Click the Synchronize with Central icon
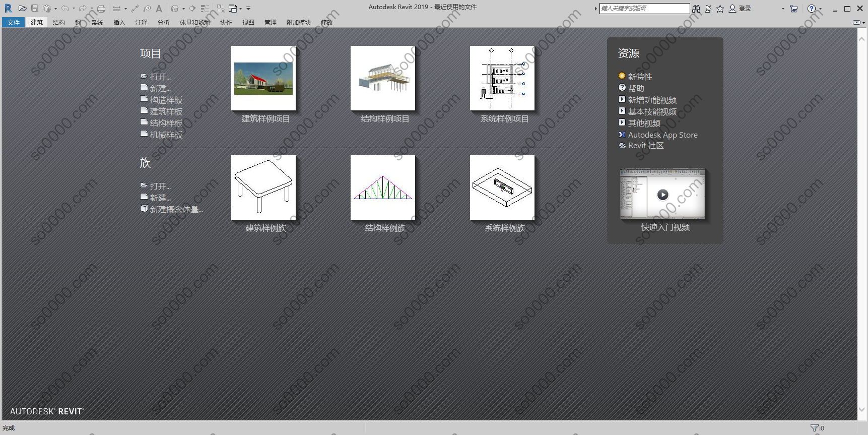Image resolution: width=868 pixels, height=435 pixels. click(47, 8)
